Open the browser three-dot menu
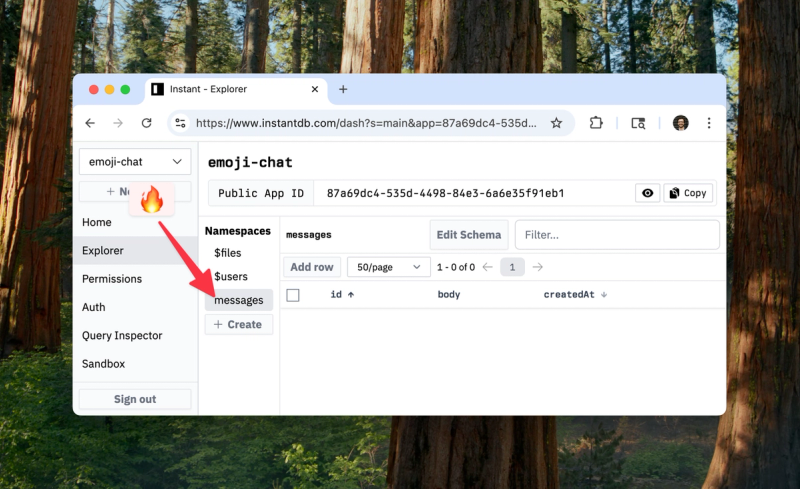800x489 pixels. pyautogui.click(x=709, y=123)
